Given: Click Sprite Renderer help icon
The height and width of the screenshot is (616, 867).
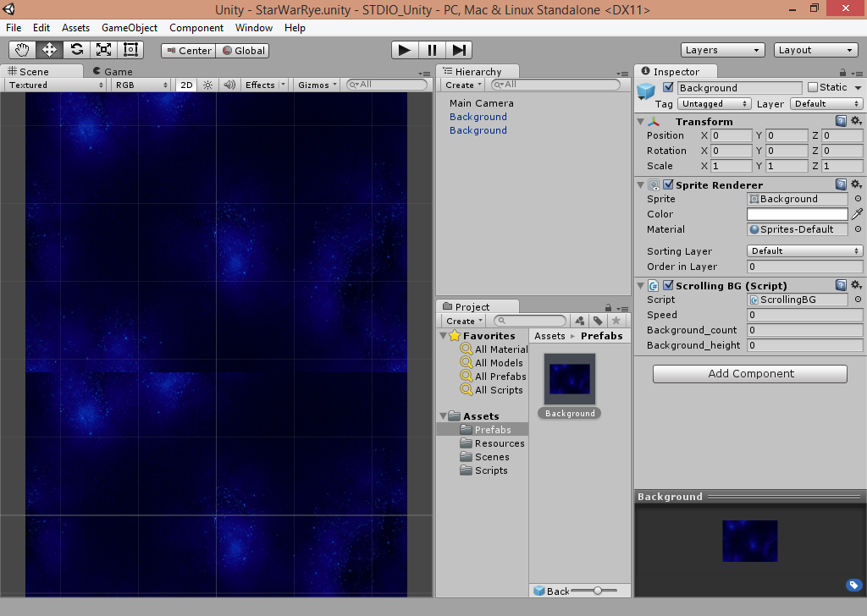Looking at the screenshot, I should tap(841, 184).
